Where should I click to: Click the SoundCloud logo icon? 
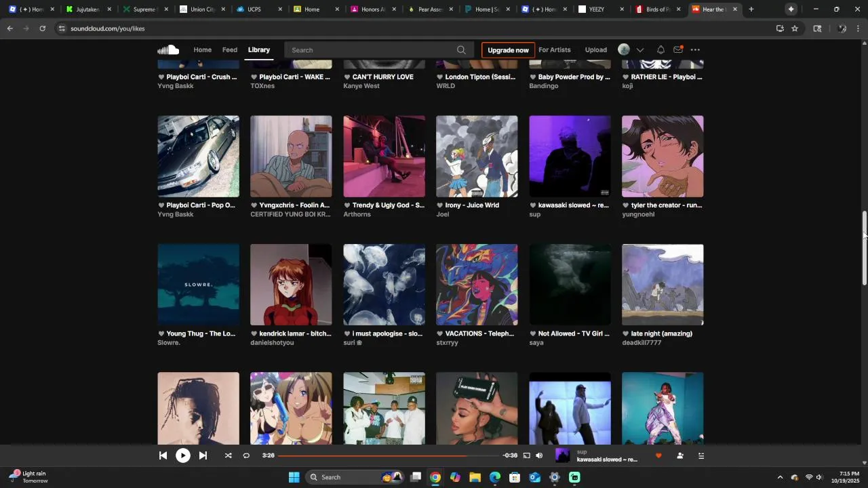point(168,50)
